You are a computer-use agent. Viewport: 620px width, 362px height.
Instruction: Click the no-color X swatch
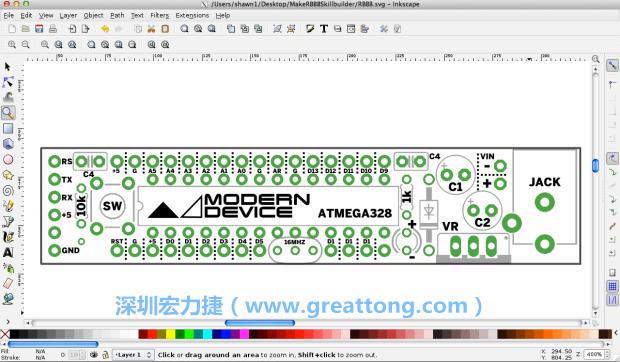pyautogui.click(x=5, y=334)
